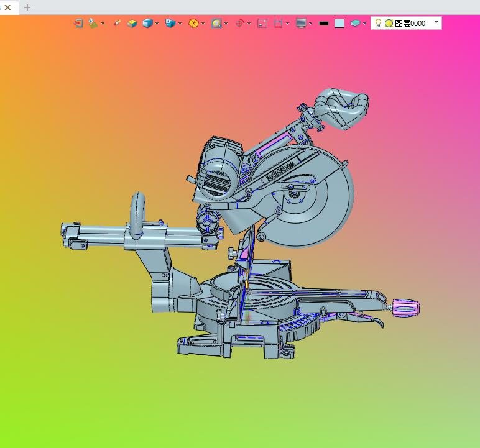Image resolution: width=480 pixels, height=448 pixels.
Task: Expand the view orientation dropdown arrow
Action: pos(180,23)
